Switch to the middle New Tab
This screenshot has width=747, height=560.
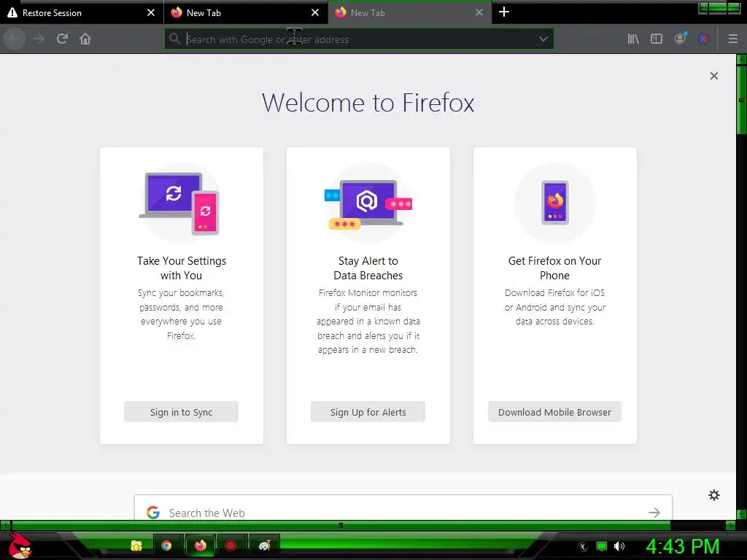click(246, 13)
